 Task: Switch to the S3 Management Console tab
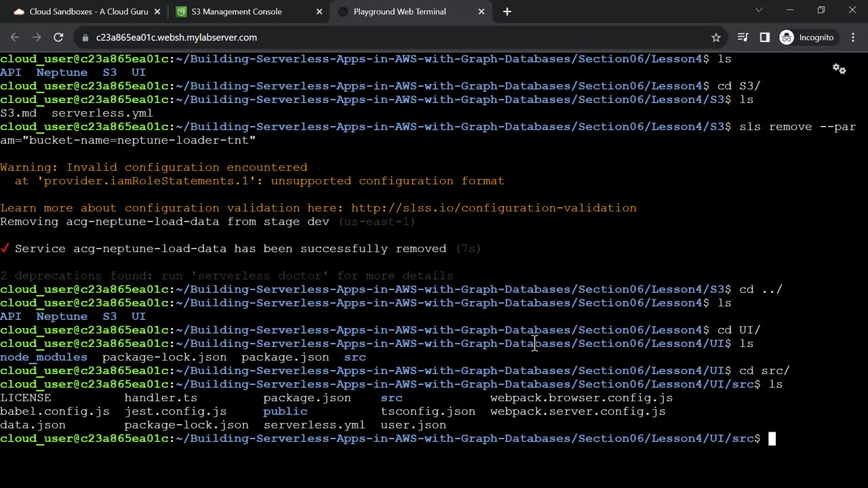(237, 12)
